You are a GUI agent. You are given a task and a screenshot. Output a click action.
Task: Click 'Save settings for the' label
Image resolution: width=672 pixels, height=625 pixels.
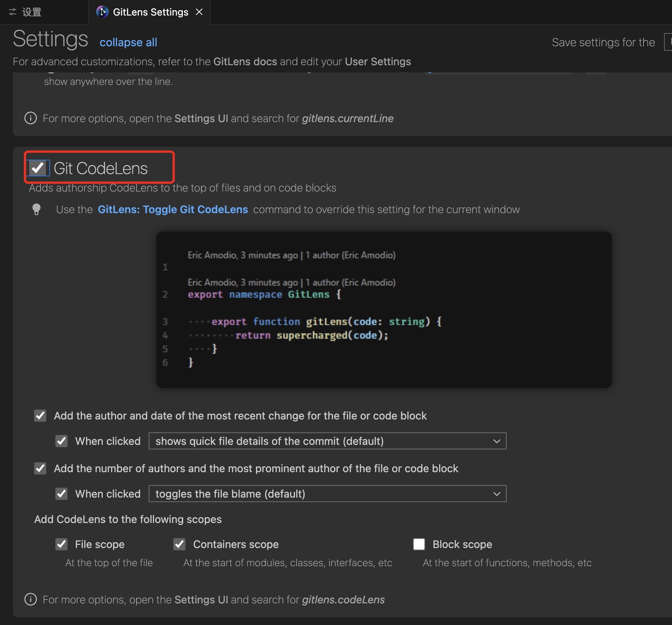[x=603, y=42]
